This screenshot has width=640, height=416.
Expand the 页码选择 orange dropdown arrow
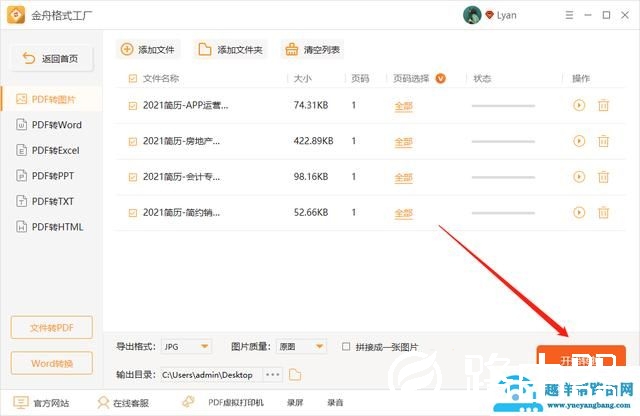tap(440, 78)
